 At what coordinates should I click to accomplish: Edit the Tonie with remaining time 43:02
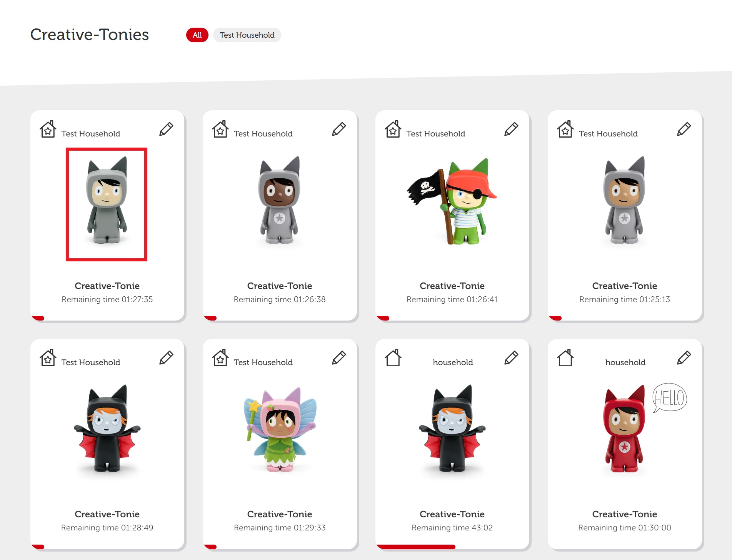pyautogui.click(x=511, y=357)
